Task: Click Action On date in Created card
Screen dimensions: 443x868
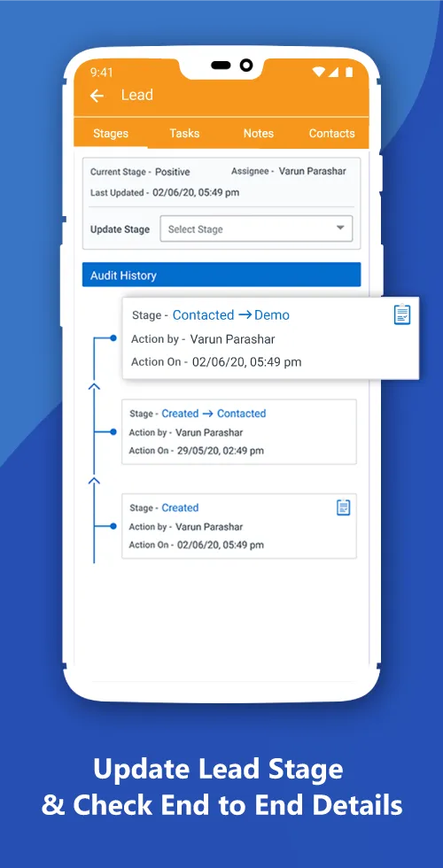Action: [221, 545]
